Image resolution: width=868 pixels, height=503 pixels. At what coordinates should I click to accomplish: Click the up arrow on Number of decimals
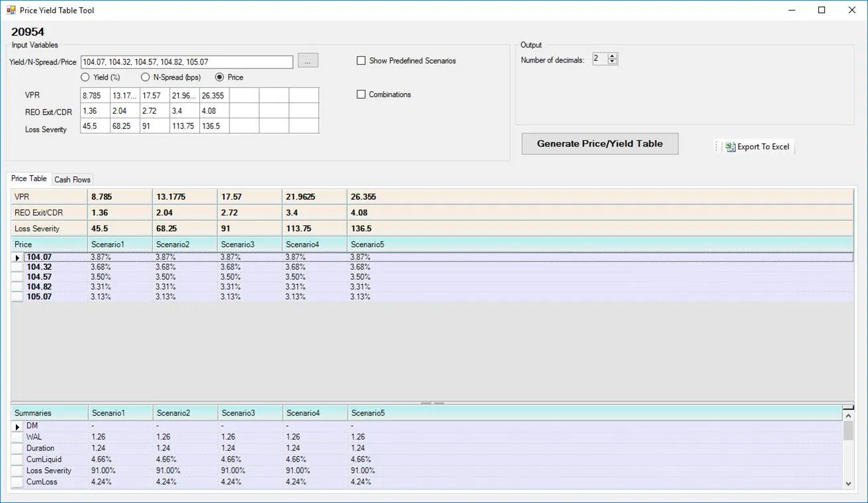(x=613, y=56)
